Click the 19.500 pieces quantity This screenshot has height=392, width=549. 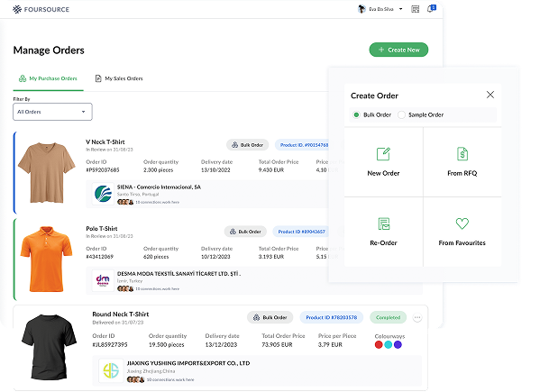166,345
